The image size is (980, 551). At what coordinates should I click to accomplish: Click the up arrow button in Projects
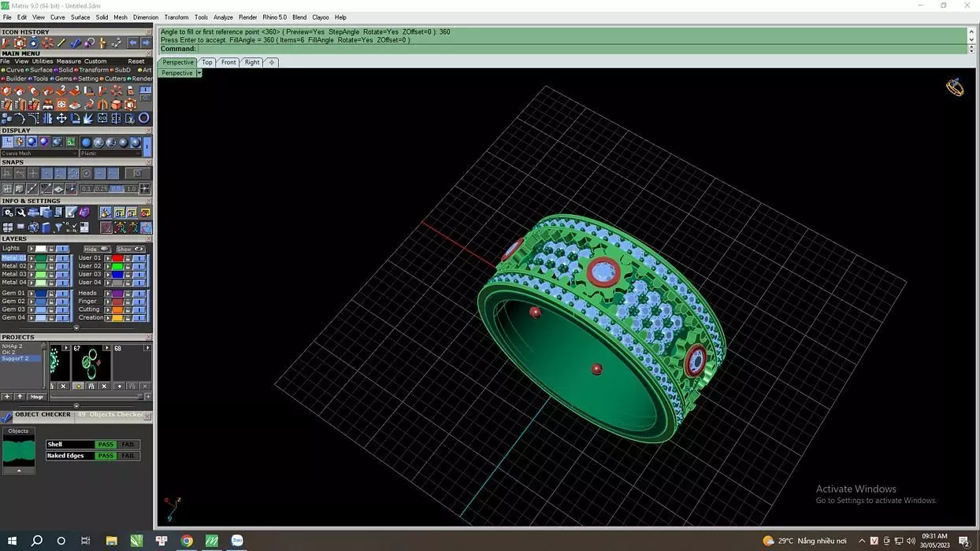click(x=20, y=397)
